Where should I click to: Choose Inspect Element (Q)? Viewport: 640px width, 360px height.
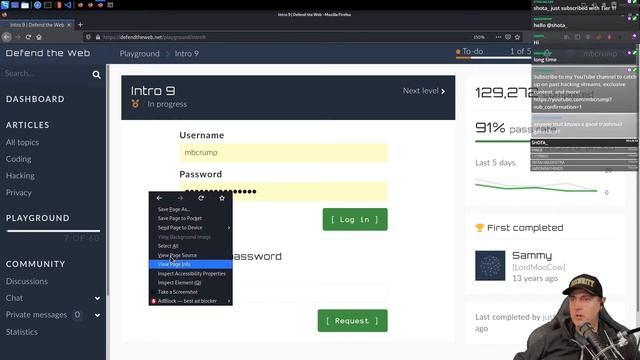click(x=191, y=282)
